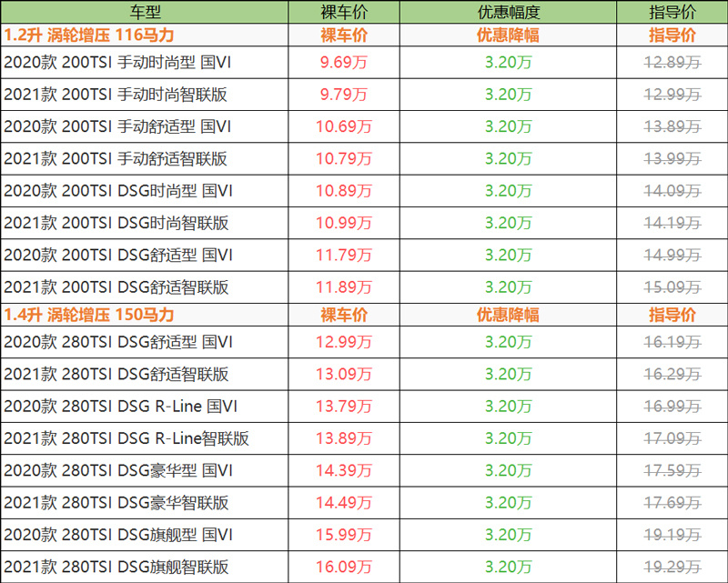This screenshot has height=583, width=728.
Task: Select 2020款 200TSI DSG舒适型 国VI
Action: (x=118, y=255)
